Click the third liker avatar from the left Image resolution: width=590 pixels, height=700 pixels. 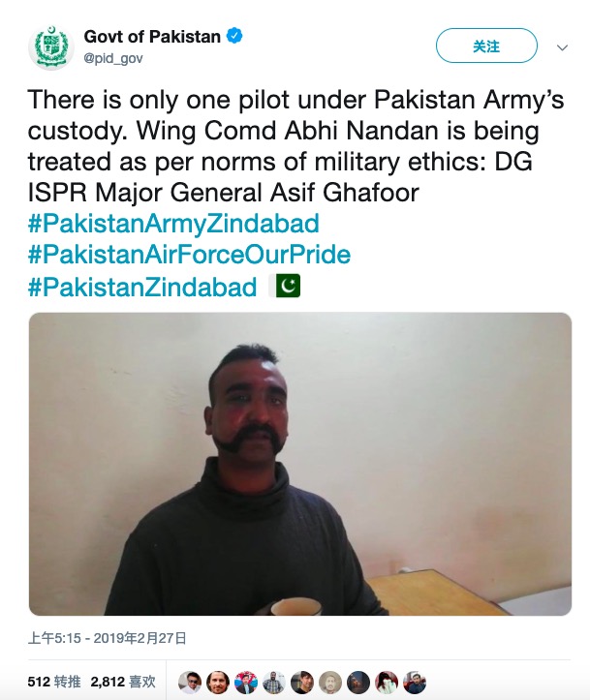248,682
